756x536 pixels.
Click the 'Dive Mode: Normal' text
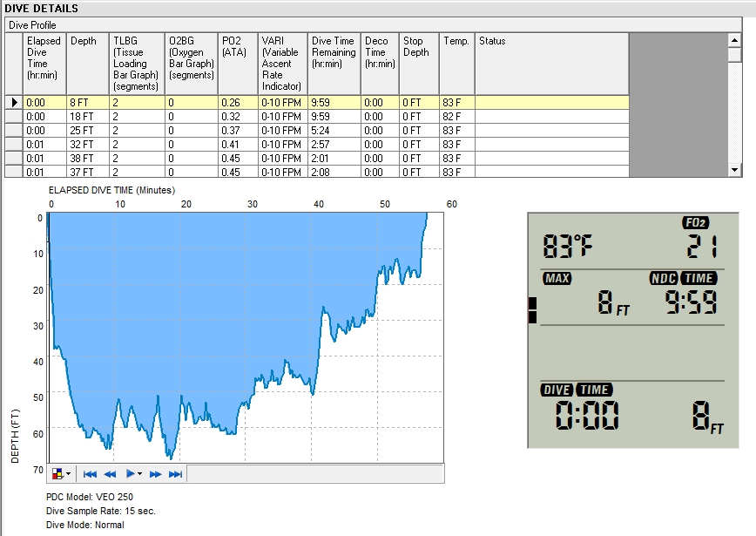(84, 525)
